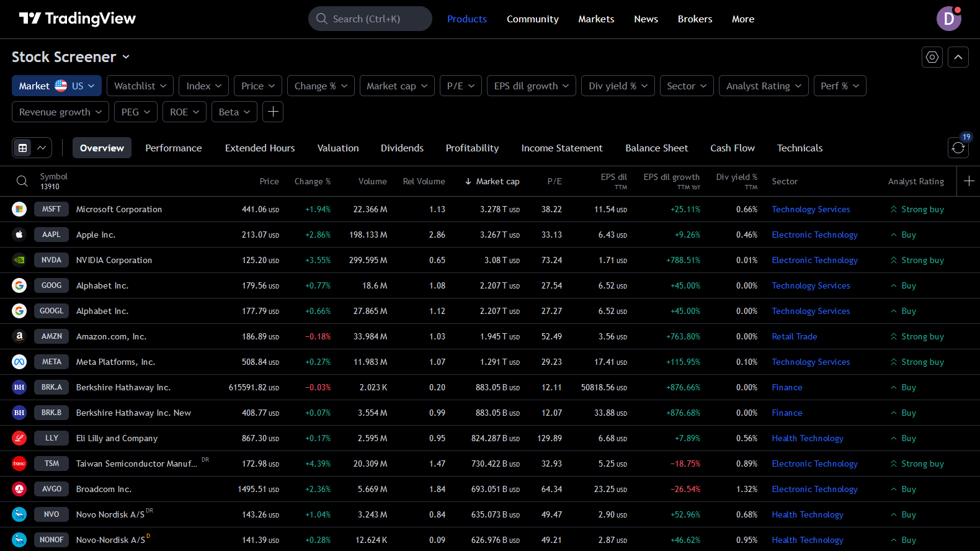Open the ROE filter dropdown
Image resolution: width=980 pixels, height=551 pixels.
[x=184, y=112]
